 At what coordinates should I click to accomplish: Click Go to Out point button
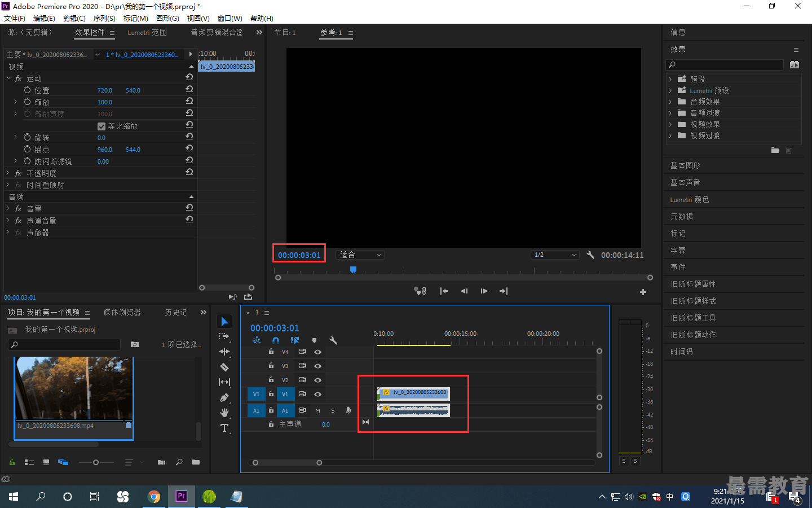504,291
